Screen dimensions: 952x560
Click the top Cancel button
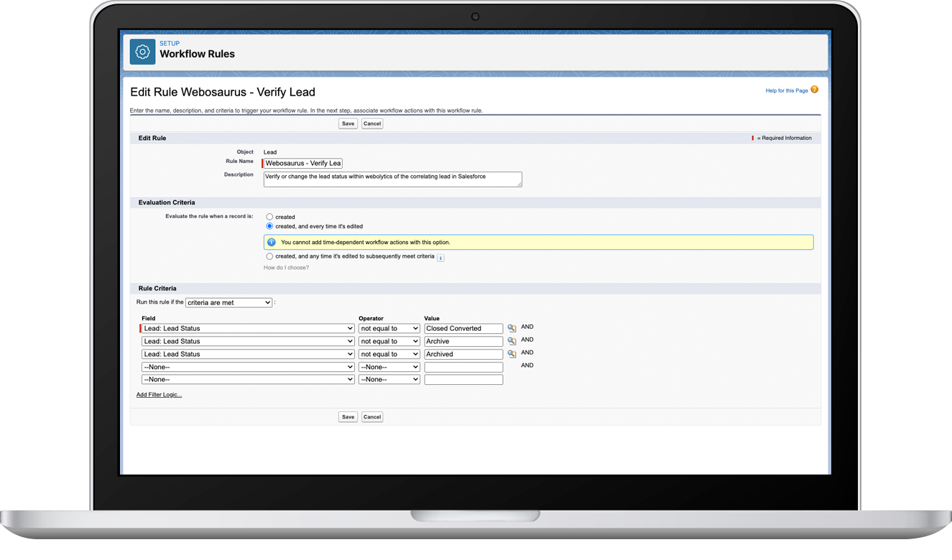click(372, 123)
